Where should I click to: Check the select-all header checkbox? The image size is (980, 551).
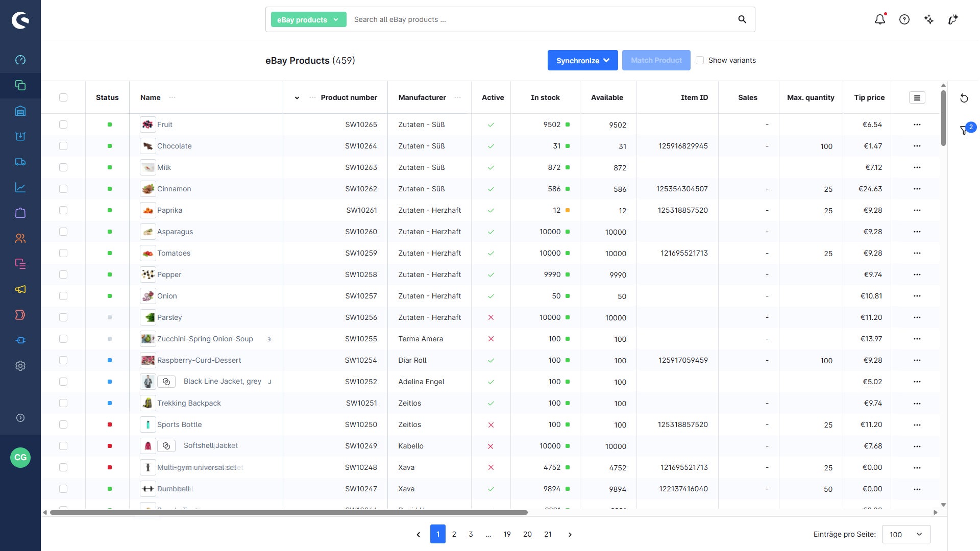coord(63,97)
